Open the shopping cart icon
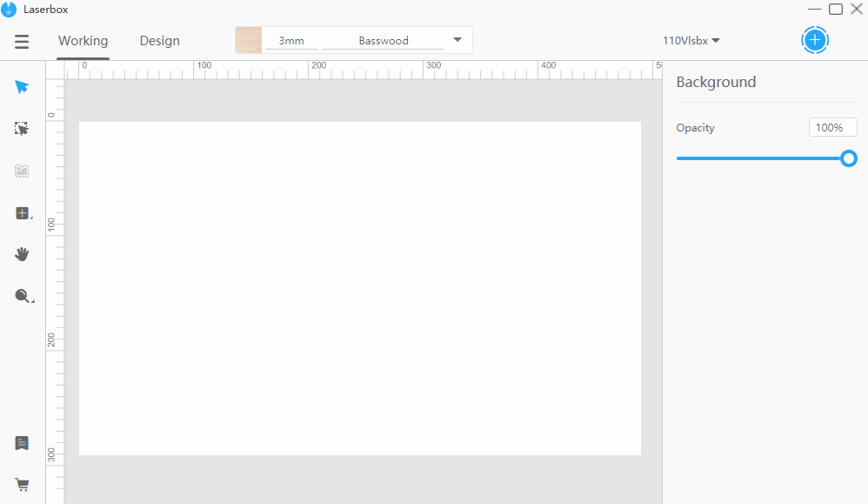 coord(21,484)
